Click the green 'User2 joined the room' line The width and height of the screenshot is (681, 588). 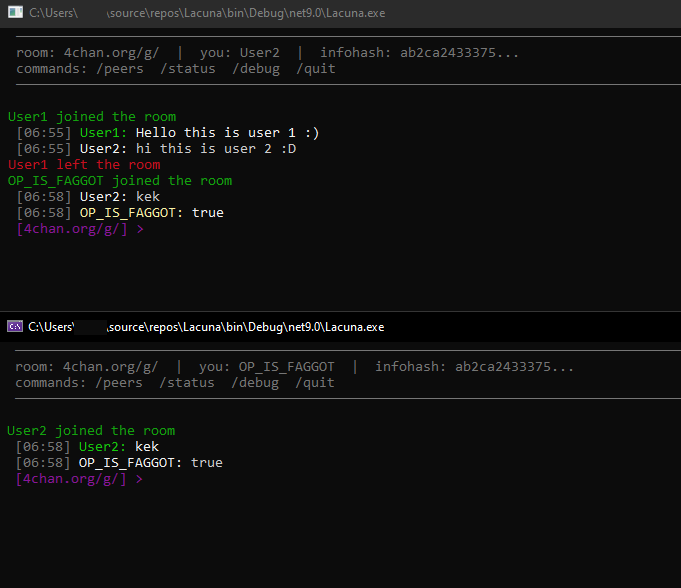(x=91, y=431)
